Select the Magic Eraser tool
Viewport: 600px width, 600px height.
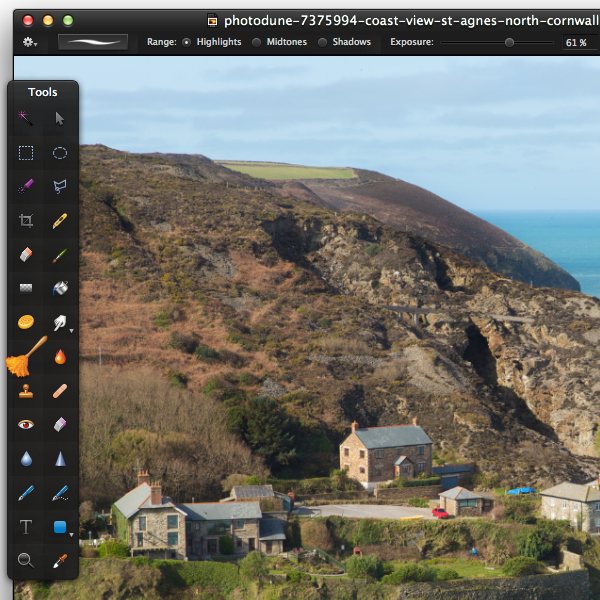(60, 424)
